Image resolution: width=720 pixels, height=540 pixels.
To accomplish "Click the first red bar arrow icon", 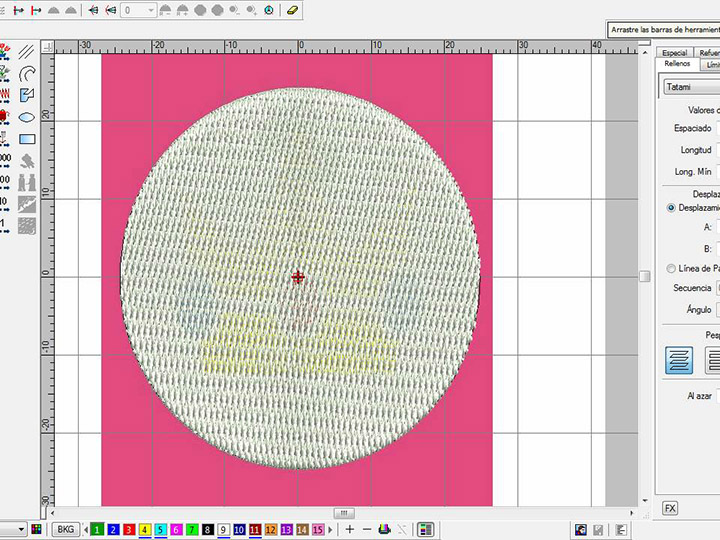I will (18, 10).
